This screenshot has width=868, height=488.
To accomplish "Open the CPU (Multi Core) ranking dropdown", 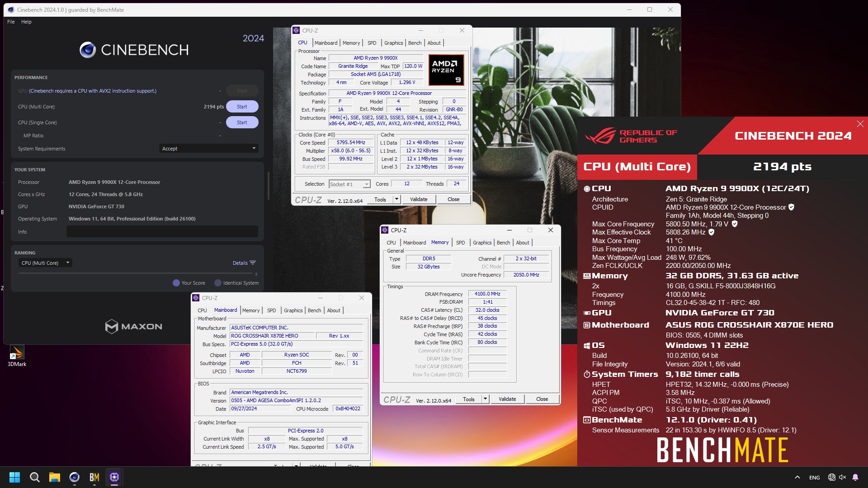I will point(45,263).
